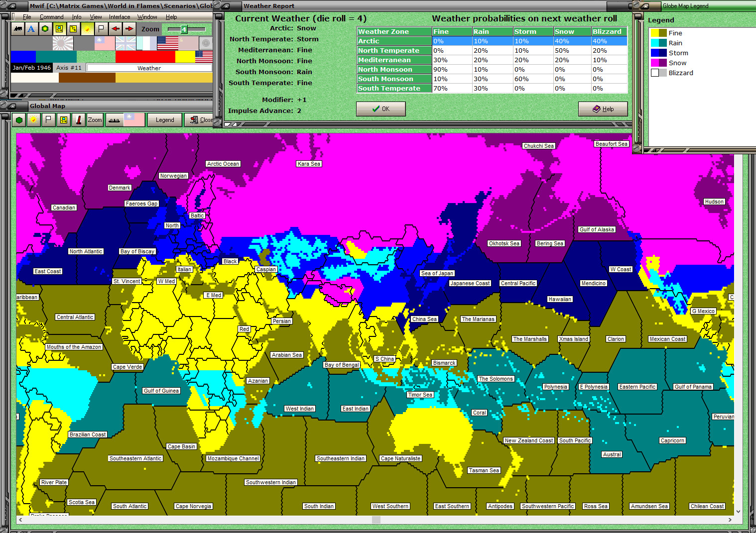756x533 pixels.
Task: Open the Interface menu
Action: point(120,17)
